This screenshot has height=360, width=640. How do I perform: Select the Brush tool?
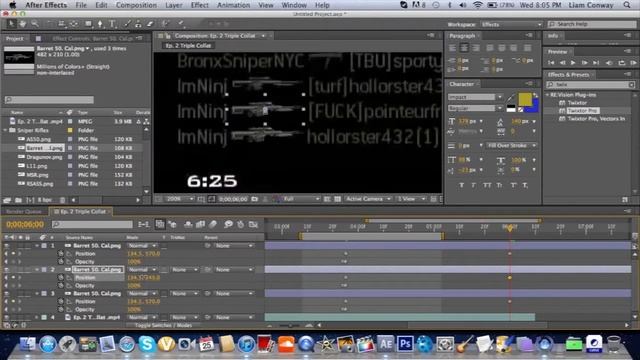coord(128,24)
